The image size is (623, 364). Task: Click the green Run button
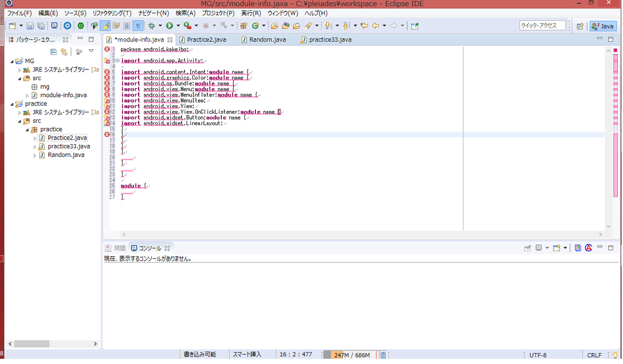[x=169, y=25]
